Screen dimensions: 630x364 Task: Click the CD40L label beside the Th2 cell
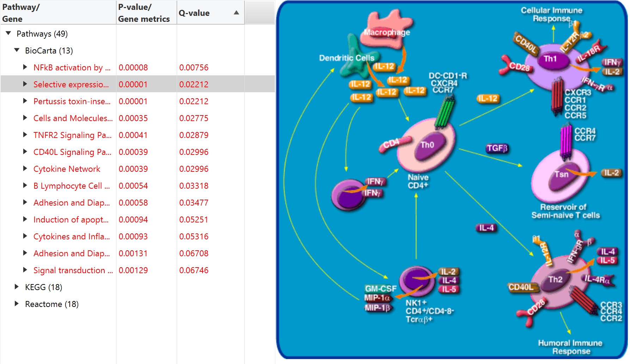(523, 287)
